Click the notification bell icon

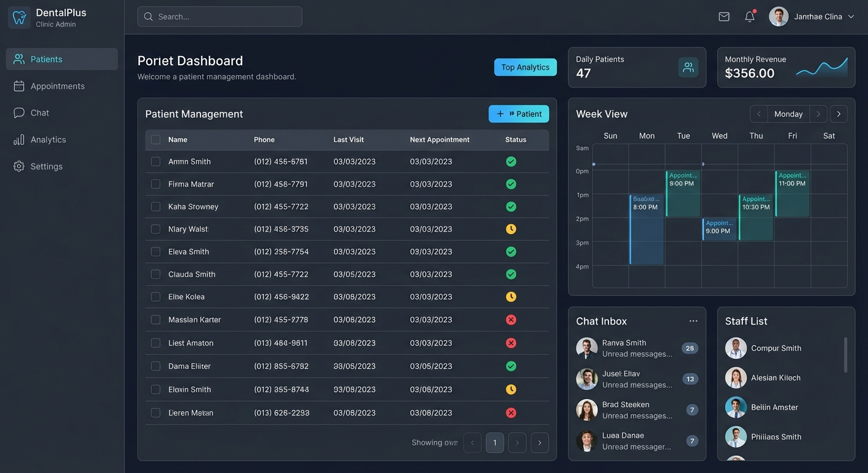(750, 17)
